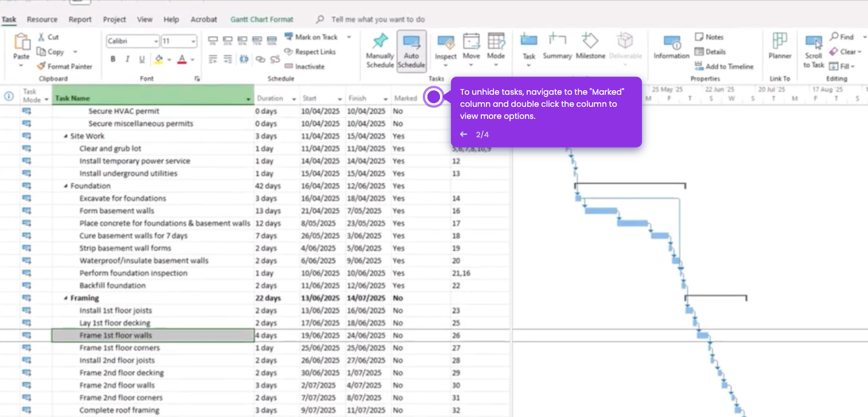
Task: Open the Duration column filter dropdown
Action: click(294, 99)
